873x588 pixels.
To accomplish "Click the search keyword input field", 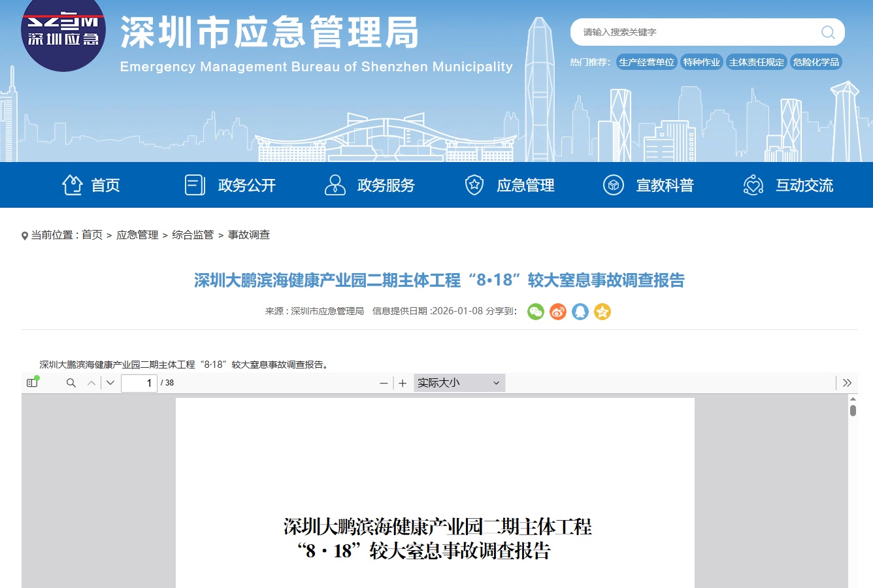I will pos(693,32).
